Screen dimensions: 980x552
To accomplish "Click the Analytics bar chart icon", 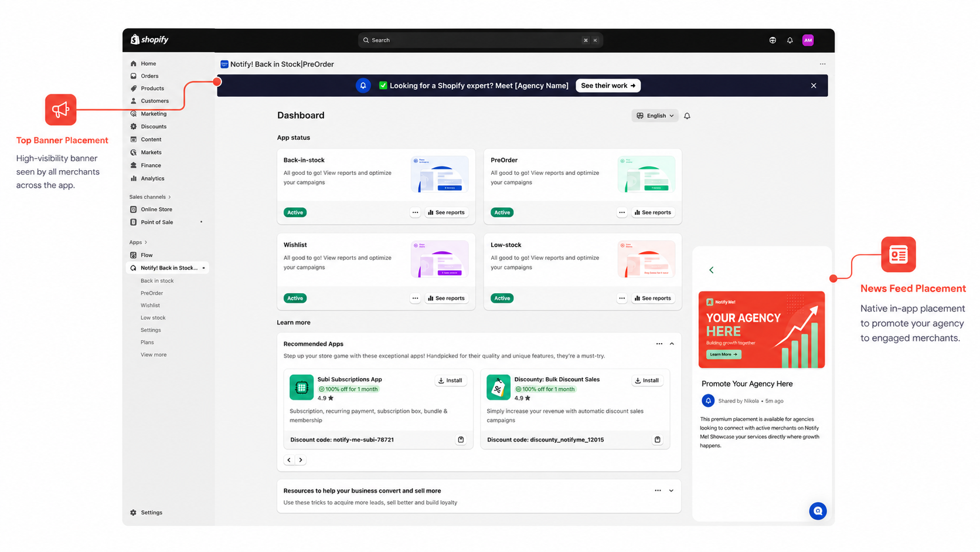I will pos(134,178).
